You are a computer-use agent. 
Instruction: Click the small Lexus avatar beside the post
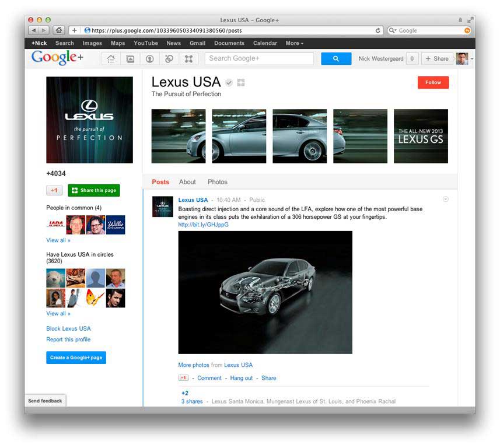tap(163, 206)
